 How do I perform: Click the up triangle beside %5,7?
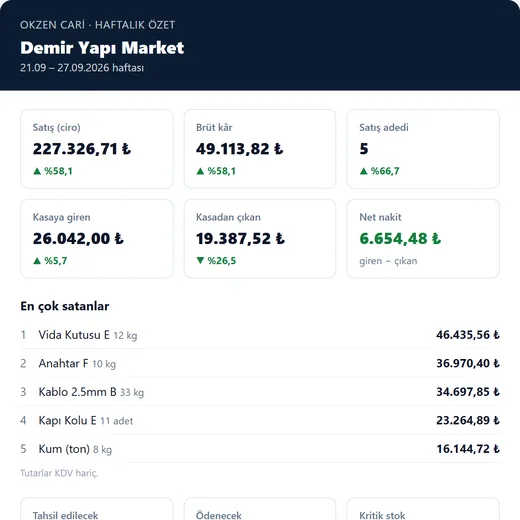point(37,261)
